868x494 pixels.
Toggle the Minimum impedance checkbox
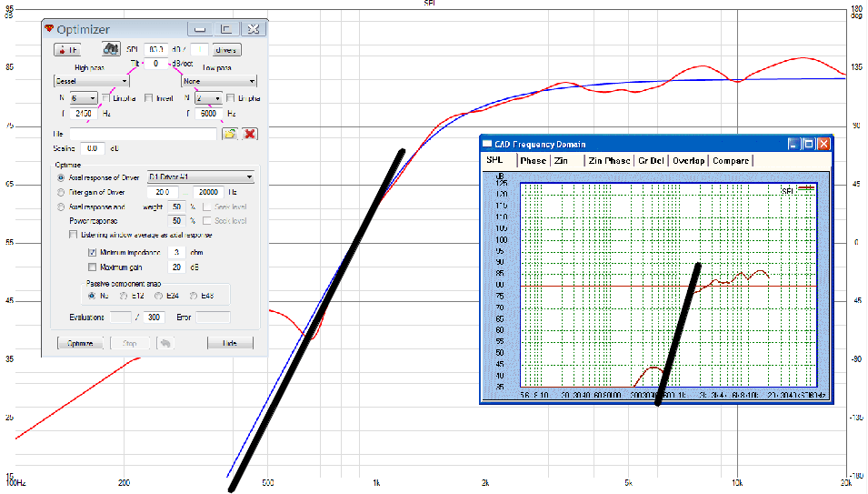(x=93, y=253)
